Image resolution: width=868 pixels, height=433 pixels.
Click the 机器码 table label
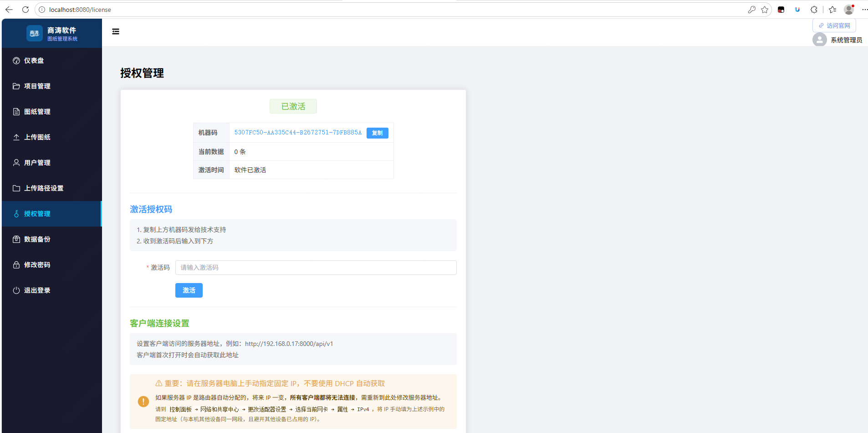208,133
